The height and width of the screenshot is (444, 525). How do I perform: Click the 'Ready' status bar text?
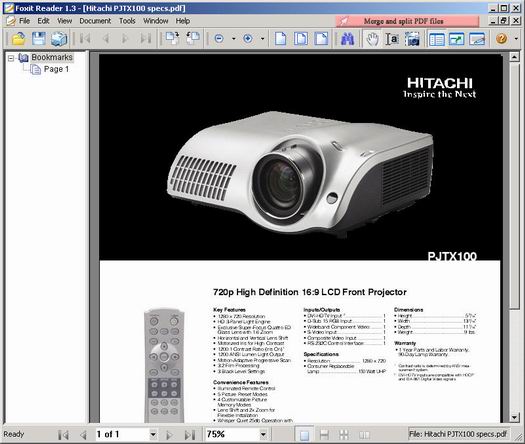tap(14, 434)
